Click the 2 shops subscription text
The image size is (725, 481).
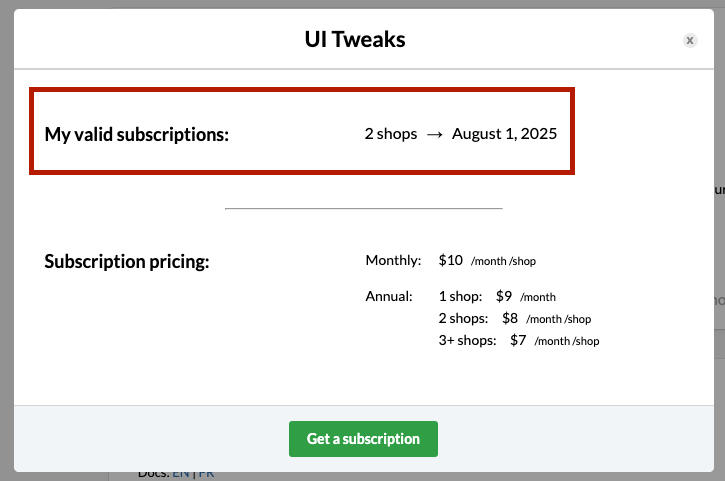(391, 134)
